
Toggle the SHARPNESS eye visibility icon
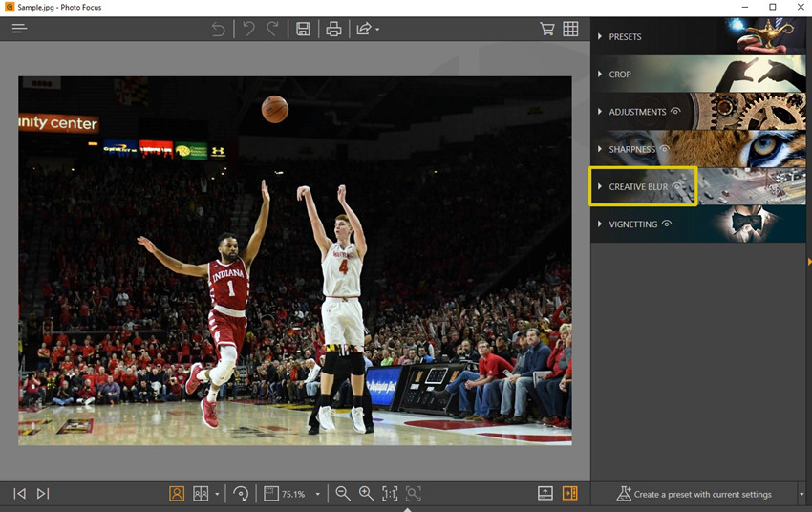(x=665, y=149)
